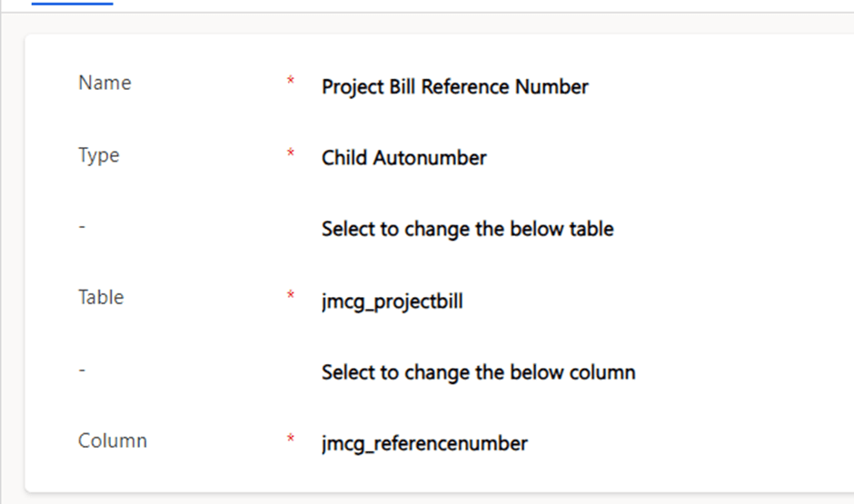
Task: Click the red required asterisk beside Column
Action: click(x=291, y=440)
